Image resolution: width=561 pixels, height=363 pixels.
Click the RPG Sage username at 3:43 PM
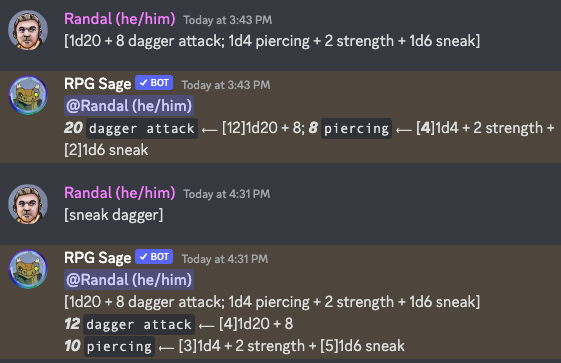pos(98,84)
